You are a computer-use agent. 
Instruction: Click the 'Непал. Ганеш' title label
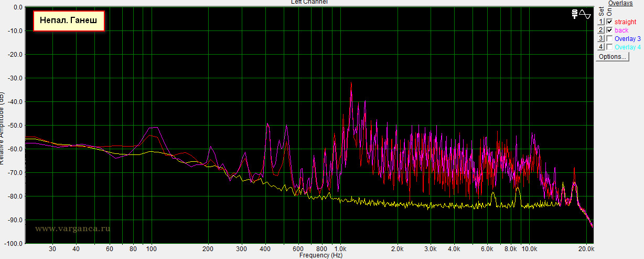point(69,22)
